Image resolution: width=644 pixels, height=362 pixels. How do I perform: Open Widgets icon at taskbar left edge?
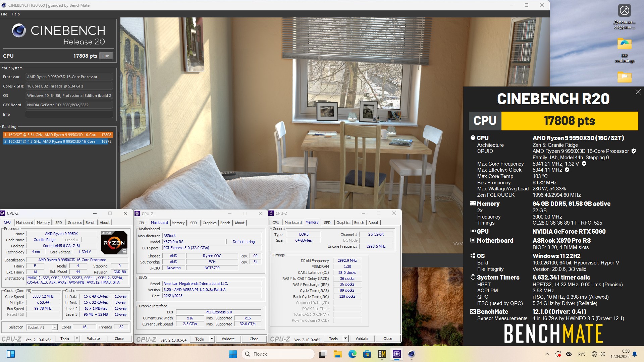click(11, 354)
